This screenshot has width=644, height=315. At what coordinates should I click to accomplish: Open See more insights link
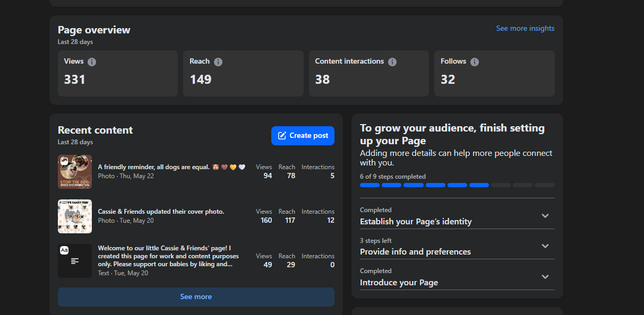(x=525, y=29)
